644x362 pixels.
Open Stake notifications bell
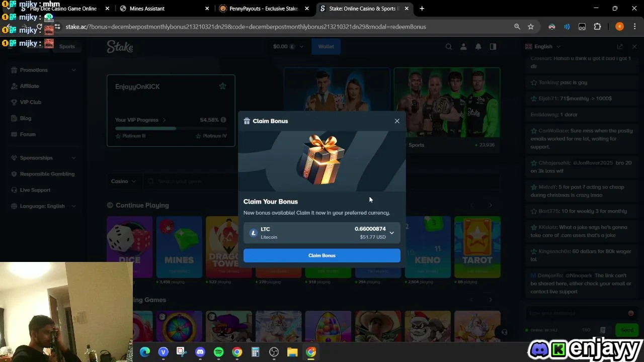tap(478, 47)
